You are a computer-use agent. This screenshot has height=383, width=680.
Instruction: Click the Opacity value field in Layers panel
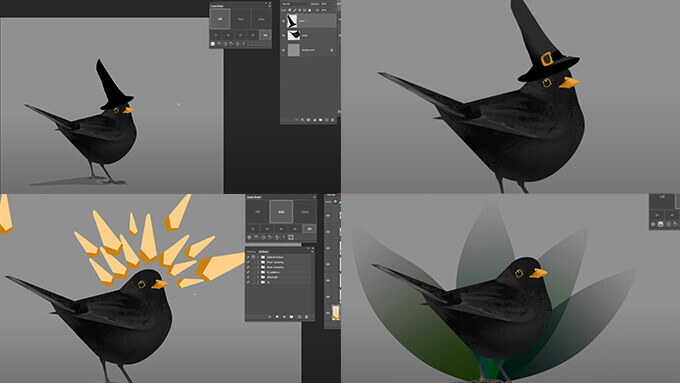point(324,4)
